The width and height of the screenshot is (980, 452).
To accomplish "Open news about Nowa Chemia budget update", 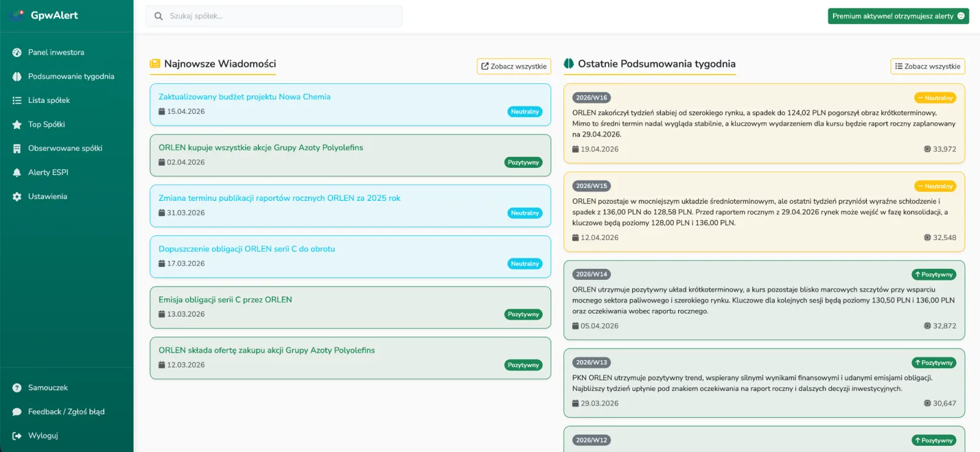I will click(244, 97).
